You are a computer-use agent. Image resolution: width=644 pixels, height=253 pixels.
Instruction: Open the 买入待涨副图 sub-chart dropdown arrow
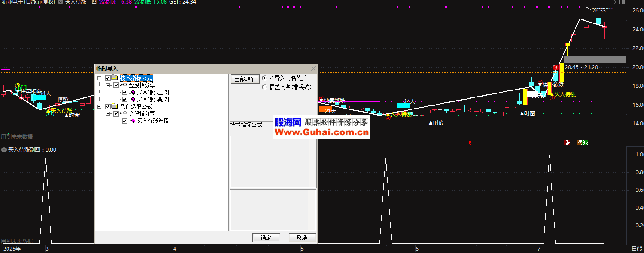click(4, 150)
